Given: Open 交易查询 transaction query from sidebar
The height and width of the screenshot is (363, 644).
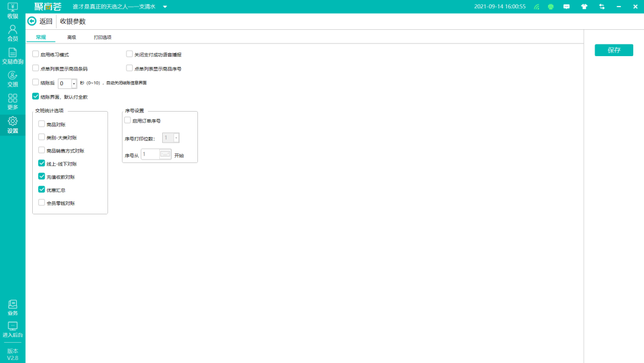Looking at the screenshot, I should pyautogui.click(x=12, y=56).
